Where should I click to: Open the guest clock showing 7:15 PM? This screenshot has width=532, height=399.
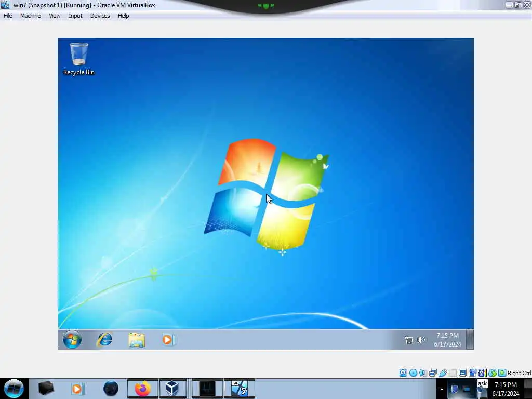pos(447,340)
